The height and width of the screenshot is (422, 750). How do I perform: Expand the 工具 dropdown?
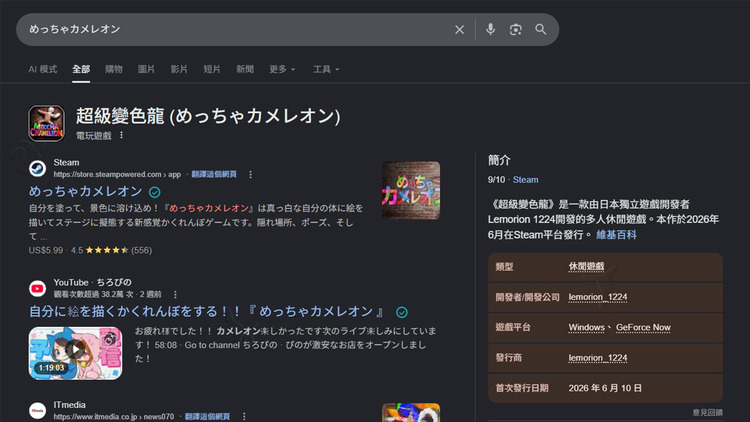[326, 69]
